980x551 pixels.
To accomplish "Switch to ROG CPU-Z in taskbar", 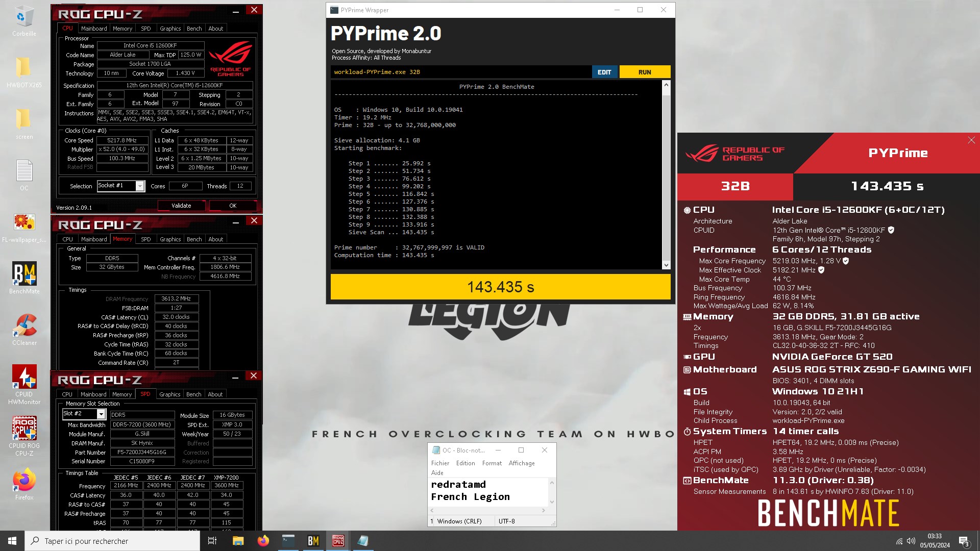I will (338, 541).
